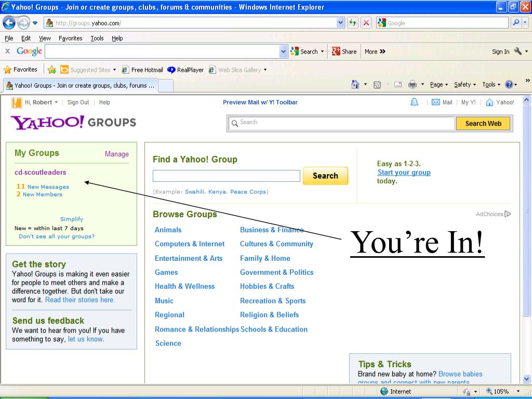Click the Print icon
The height and width of the screenshot is (399, 532).
click(412, 85)
